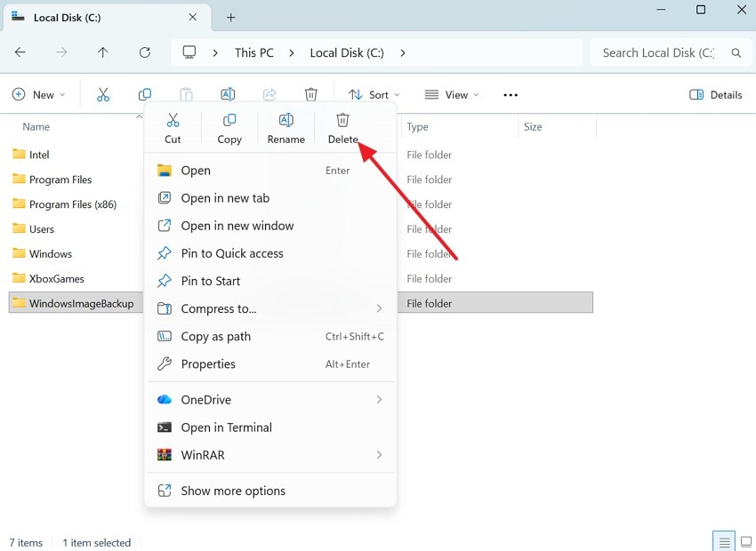Viewport: 756px width, 551px height.
Task: Switch to details list view in the status bar
Action: [724, 543]
